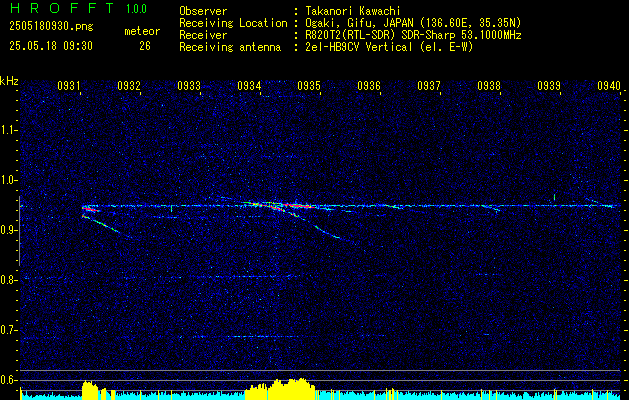Screen dimensions: 629x400
Task: Click the 0.6 kHz frequency axis label
Action: [9, 380]
